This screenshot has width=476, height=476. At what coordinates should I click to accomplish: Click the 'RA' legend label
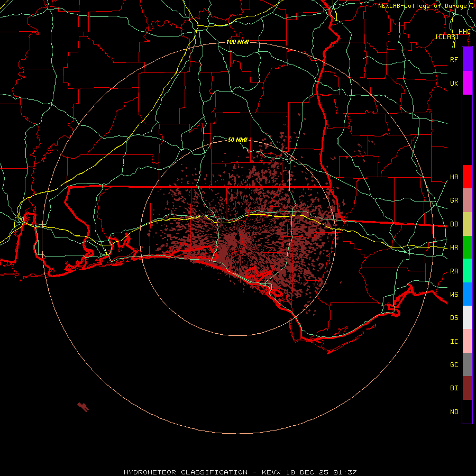point(454,271)
